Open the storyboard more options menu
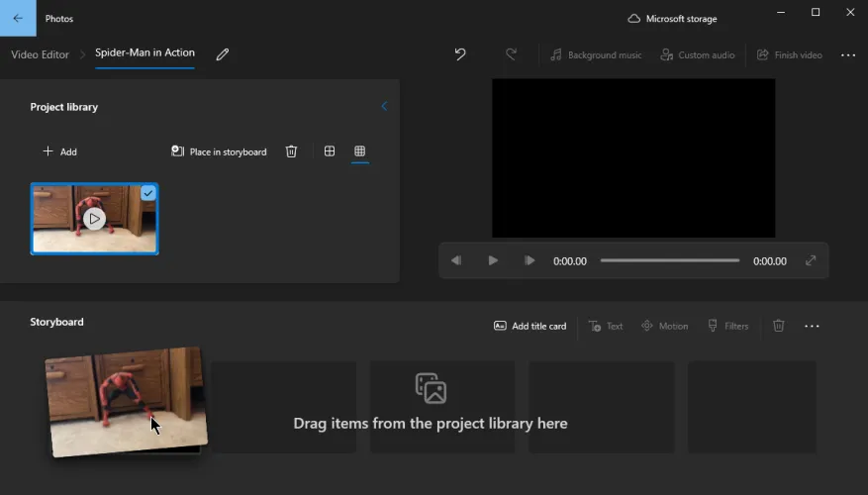Viewport: 868px width, 495px height. pos(812,326)
